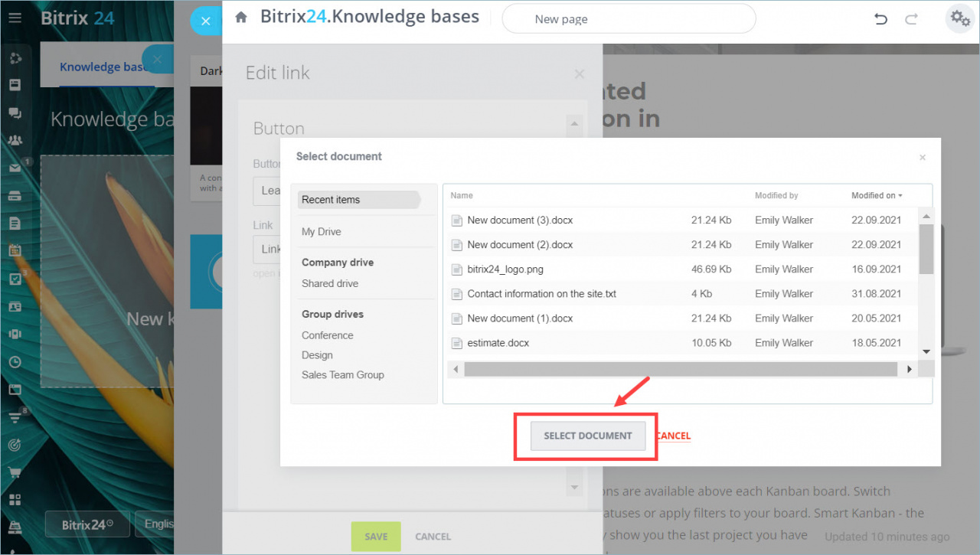Cancel the Select document dialog
This screenshot has width=980, height=555.
673,436
